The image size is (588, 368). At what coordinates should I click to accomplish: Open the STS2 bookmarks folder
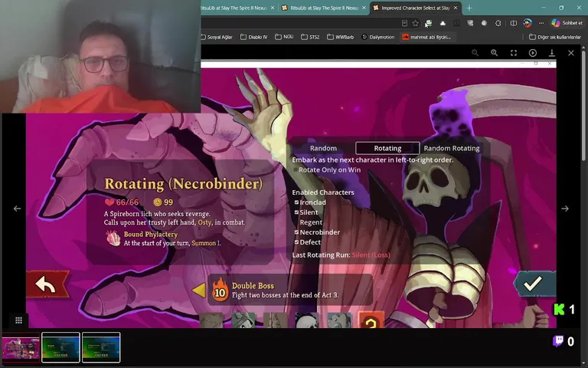tap(310, 37)
